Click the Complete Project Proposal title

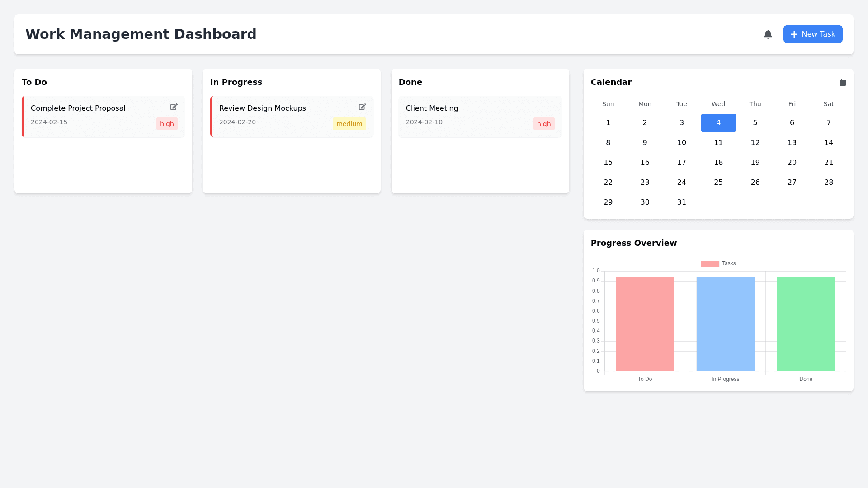click(78, 108)
